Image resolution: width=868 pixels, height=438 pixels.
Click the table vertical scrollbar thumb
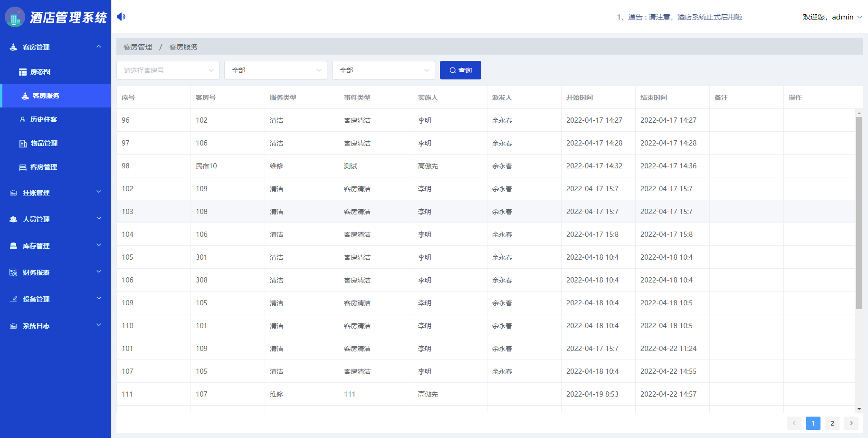tap(859, 213)
